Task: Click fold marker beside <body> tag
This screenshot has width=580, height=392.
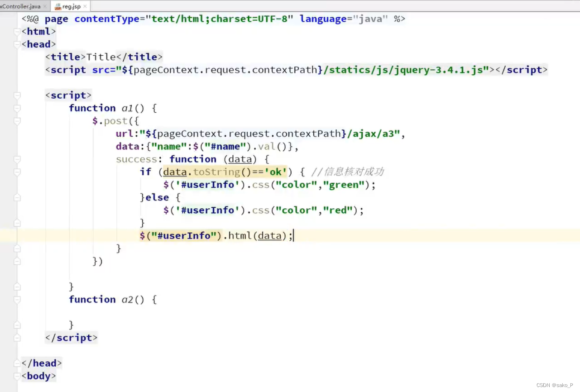Action: tap(17, 376)
